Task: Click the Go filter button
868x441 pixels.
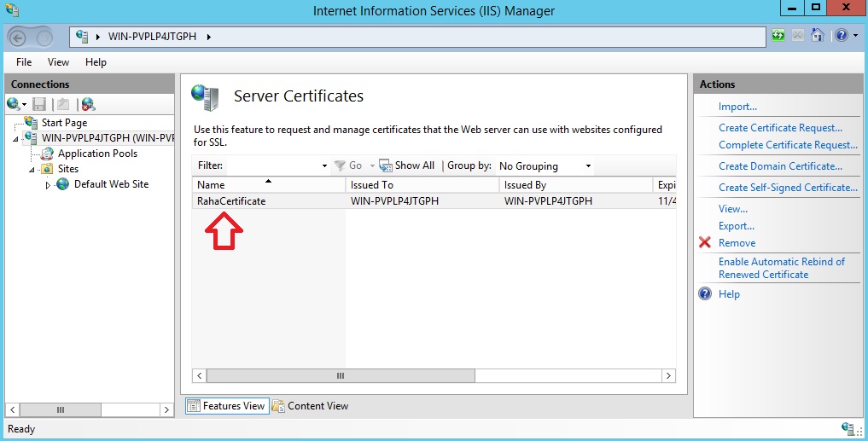Action: point(349,165)
